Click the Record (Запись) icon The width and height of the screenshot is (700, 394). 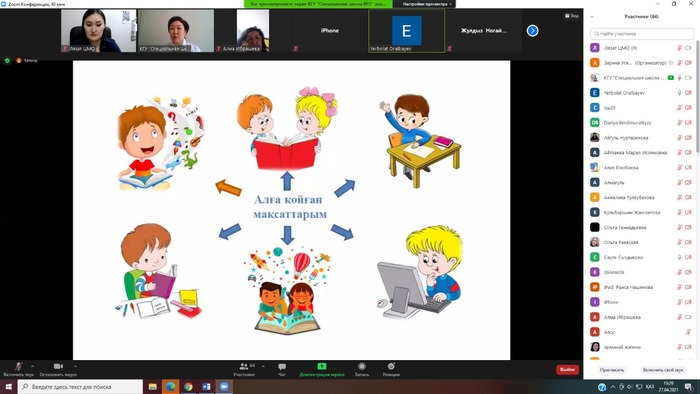362,366
